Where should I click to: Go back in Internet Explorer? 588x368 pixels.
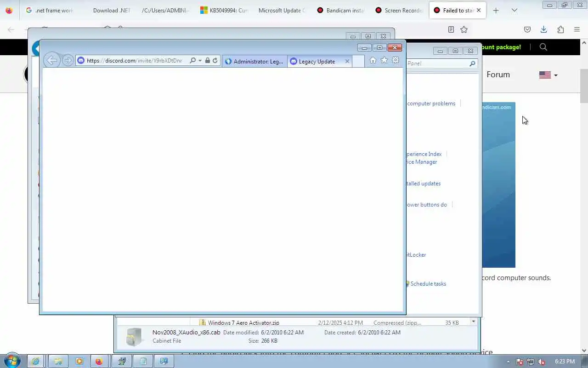pos(51,60)
